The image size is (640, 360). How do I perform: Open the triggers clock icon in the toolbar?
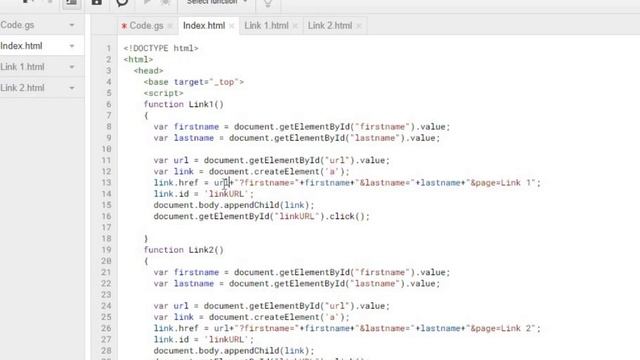pos(122,3)
